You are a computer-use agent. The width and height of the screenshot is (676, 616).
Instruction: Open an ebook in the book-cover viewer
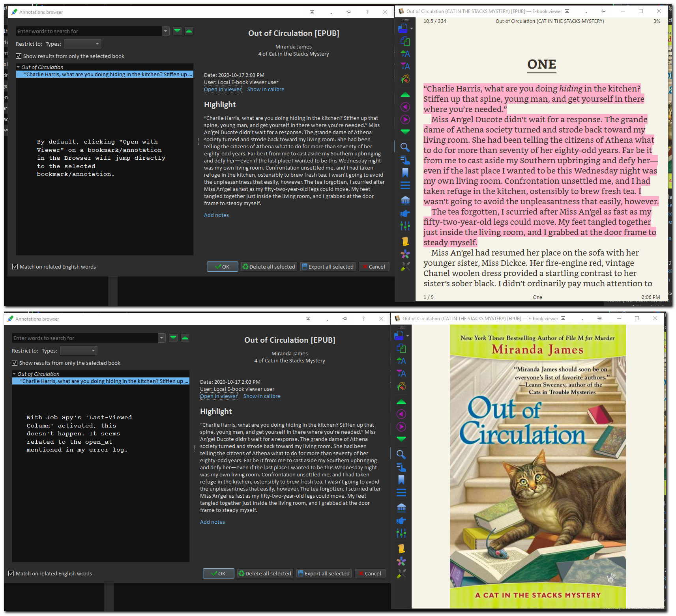coord(399,336)
